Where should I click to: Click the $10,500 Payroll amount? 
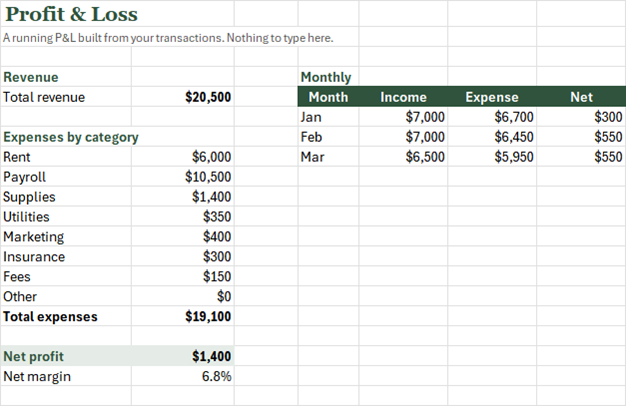point(208,177)
